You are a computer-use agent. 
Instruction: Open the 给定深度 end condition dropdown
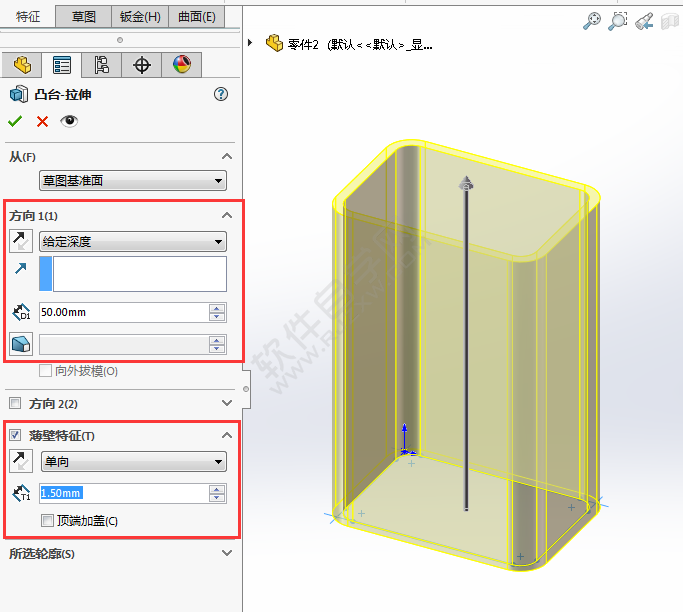pos(133,241)
